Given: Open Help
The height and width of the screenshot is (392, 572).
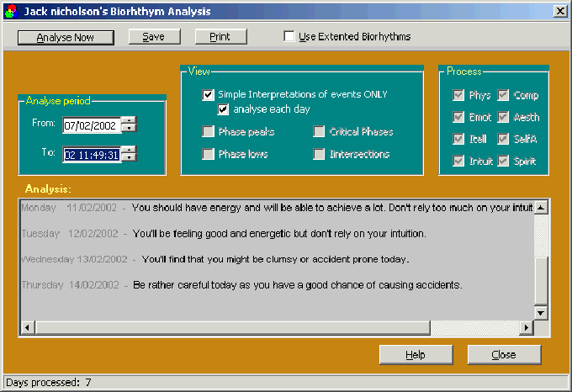Looking at the screenshot, I should coord(416,355).
